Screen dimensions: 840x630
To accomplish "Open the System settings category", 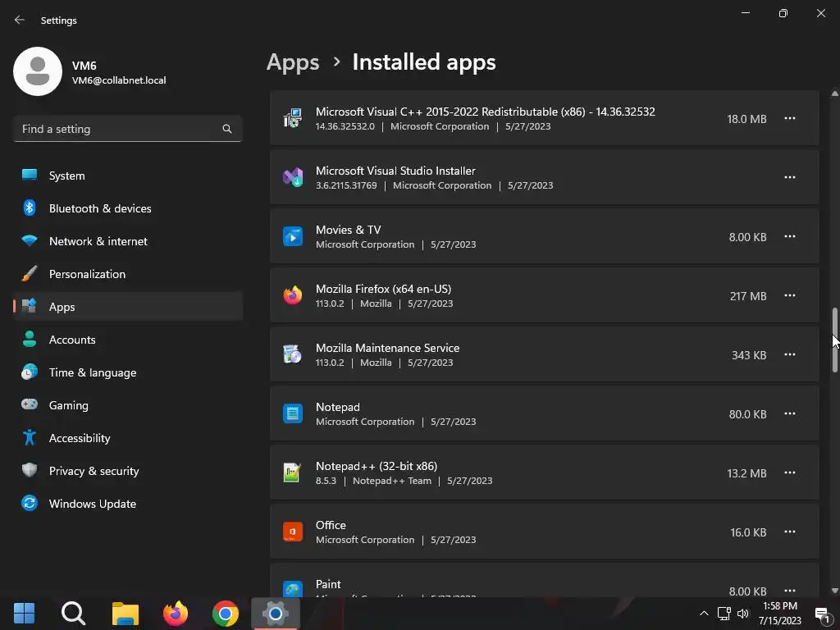I will (x=127, y=176).
